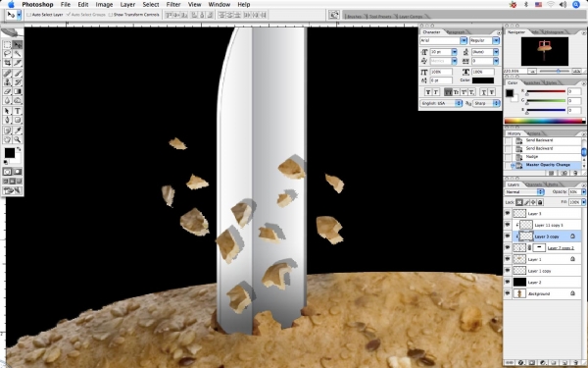The width and height of the screenshot is (588, 368).
Task: Open anti-aliasing dropdown showing Sharp
Action: tap(487, 103)
